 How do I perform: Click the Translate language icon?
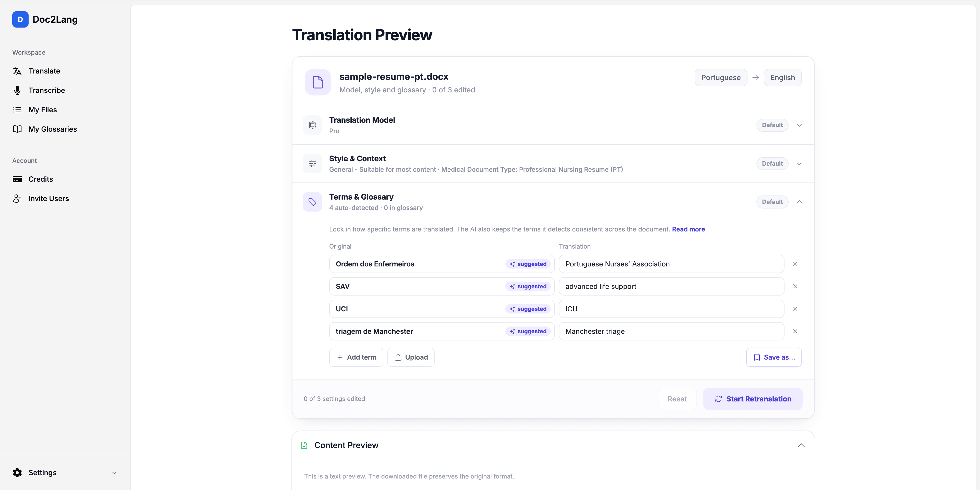pyautogui.click(x=17, y=71)
